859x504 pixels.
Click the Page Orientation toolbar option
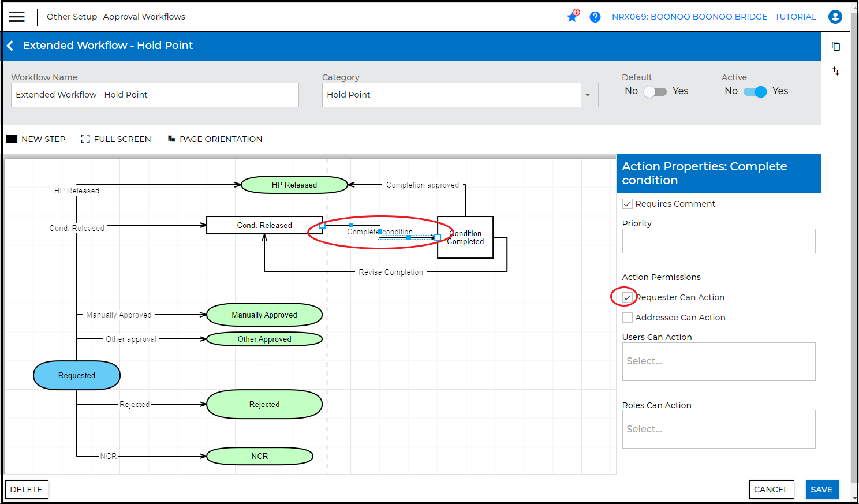(215, 139)
